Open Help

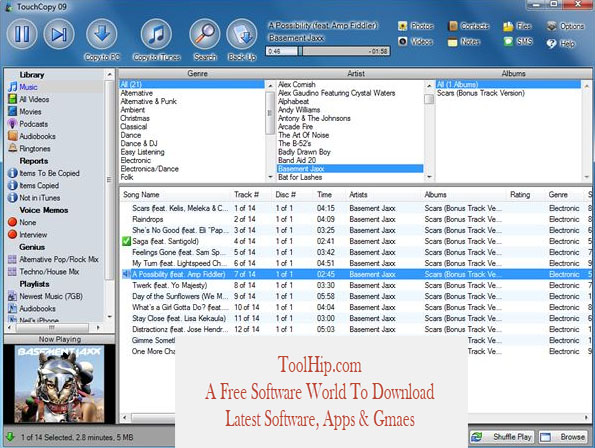click(x=560, y=44)
